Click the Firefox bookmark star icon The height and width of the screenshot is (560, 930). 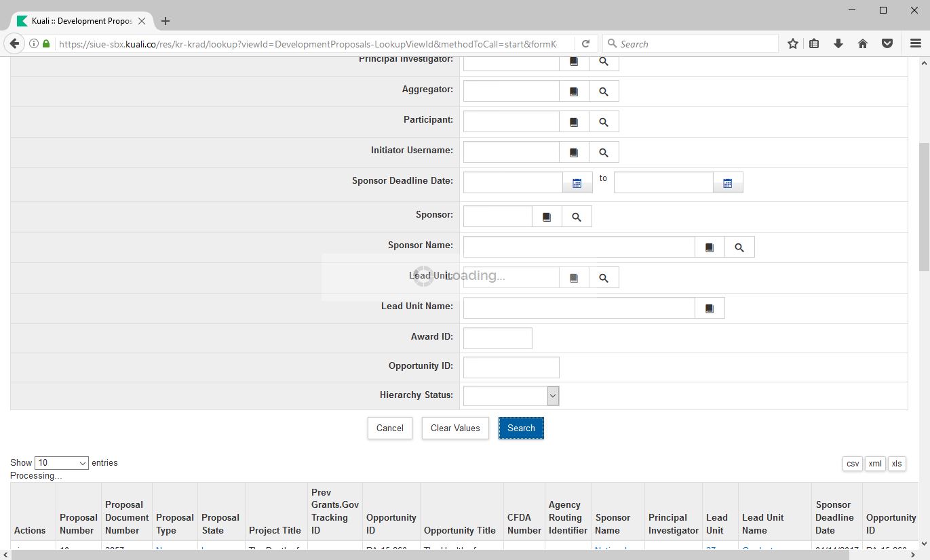pyautogui.click(x=792, y=43)
